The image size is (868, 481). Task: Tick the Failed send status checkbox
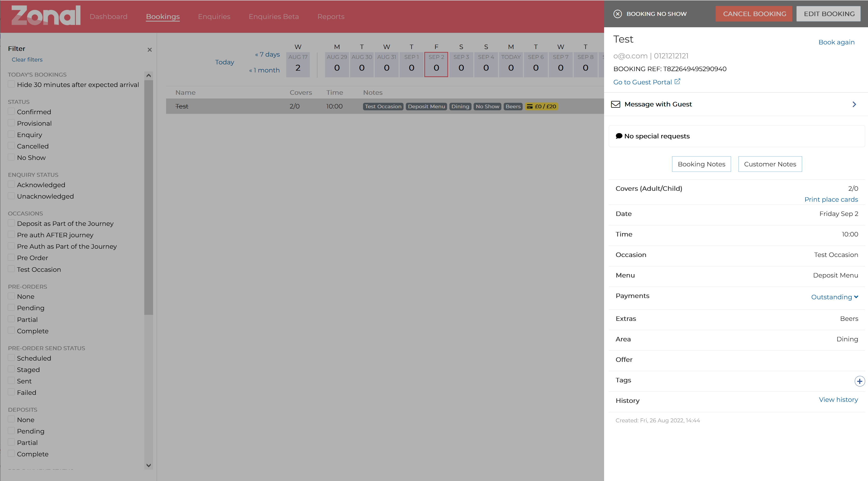tap(11, 392)
